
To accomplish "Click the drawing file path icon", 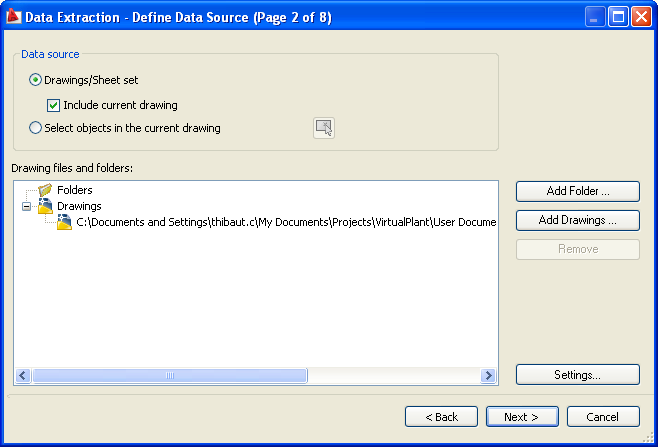I will (x=64, y=222).
